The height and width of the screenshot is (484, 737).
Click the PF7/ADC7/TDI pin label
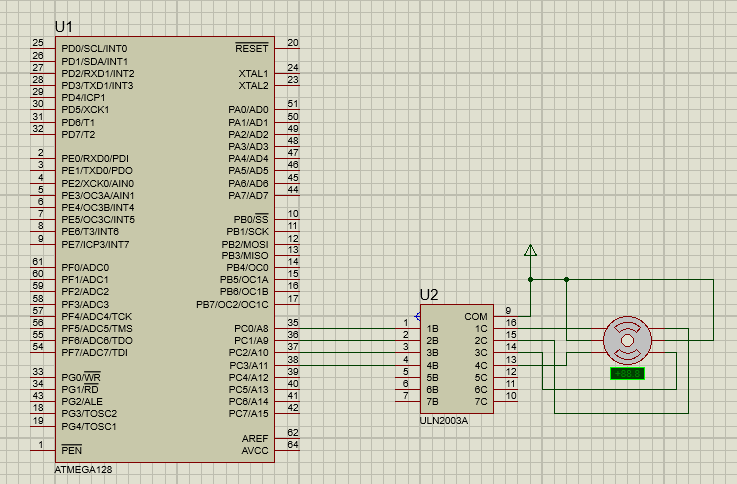coord(94,352)
